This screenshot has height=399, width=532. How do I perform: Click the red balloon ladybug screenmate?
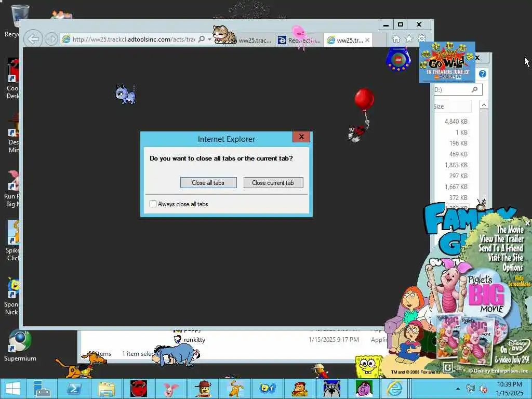tap(362, 115)
